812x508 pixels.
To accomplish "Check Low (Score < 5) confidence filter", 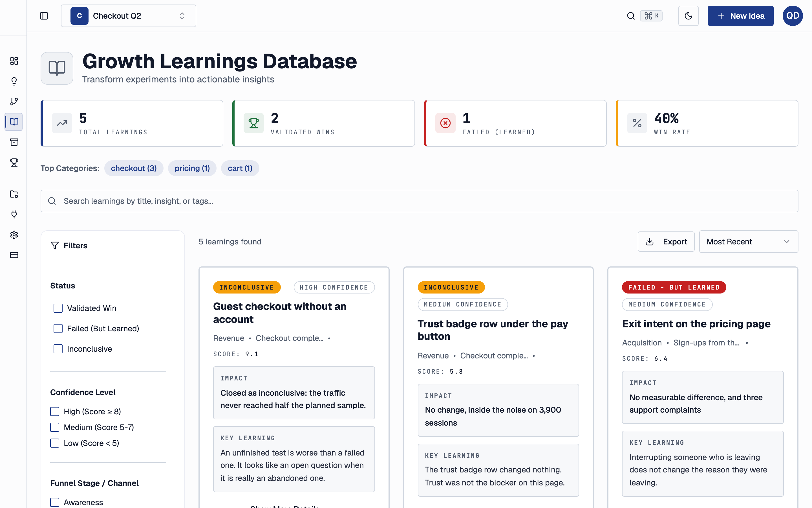I will (x=55, y=443).
